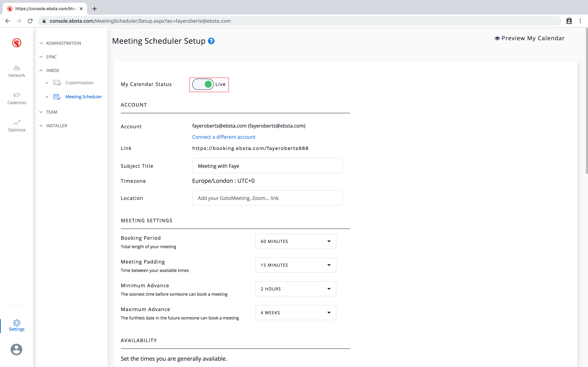Open the Network section icon
588x367 pixels.
[16, 68]
